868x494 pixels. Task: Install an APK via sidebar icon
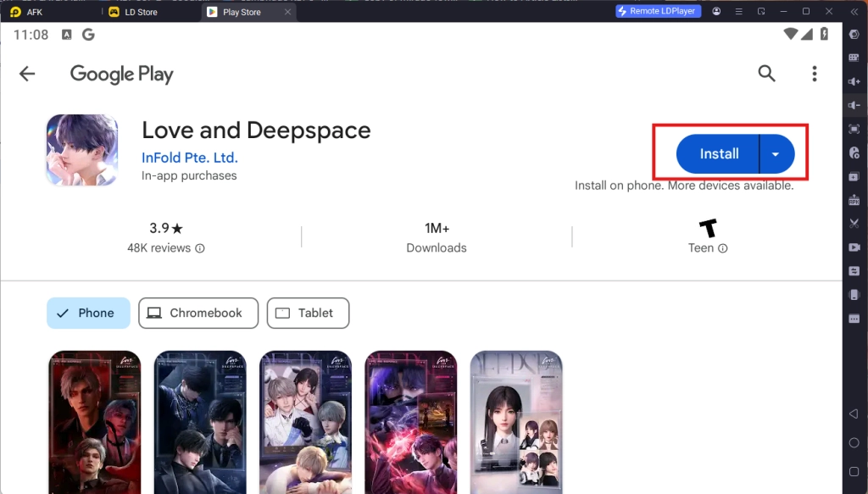pos(854,200)
